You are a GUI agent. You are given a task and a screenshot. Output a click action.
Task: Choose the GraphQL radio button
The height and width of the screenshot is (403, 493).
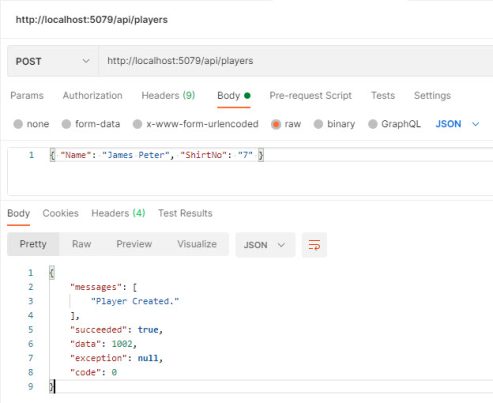click(x=373, y=124)
